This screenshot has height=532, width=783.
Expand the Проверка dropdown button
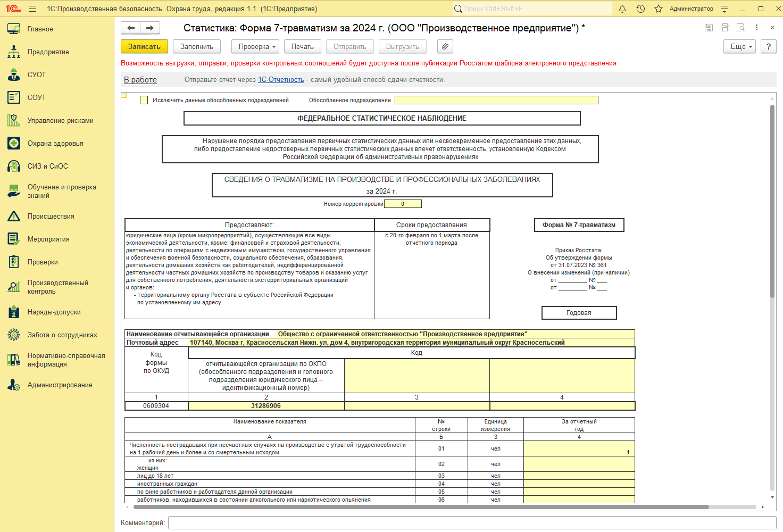pyautogui.click(x=255, y=47)
